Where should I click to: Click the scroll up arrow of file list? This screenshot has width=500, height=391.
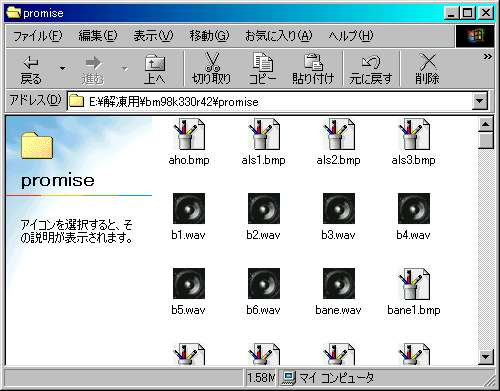pos(486,125)
